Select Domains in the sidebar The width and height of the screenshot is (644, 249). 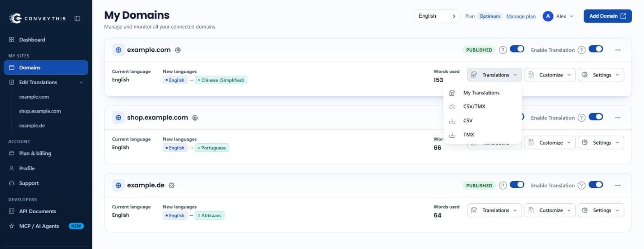click(46, 67)
